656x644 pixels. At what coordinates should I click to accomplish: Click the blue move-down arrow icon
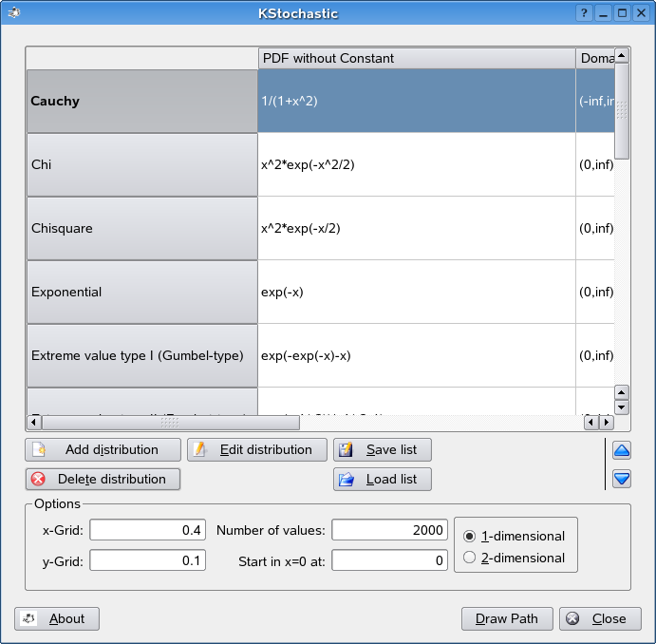click(622, 479)
